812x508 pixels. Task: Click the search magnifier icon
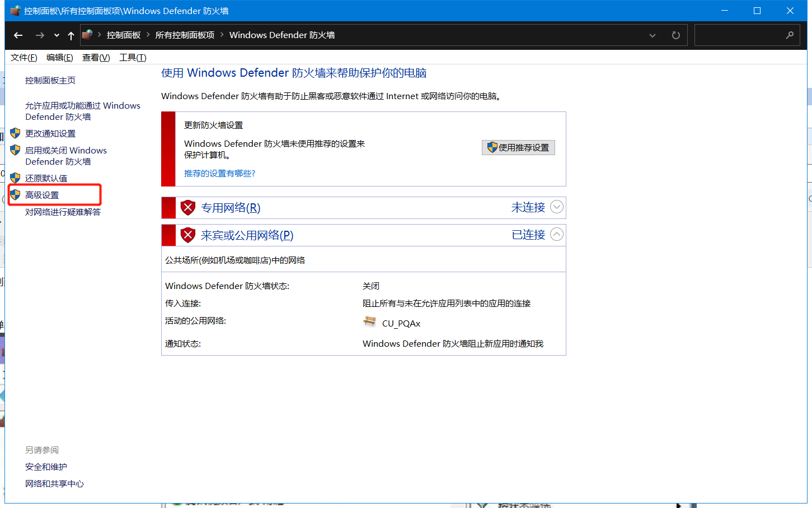pos(790,35)
